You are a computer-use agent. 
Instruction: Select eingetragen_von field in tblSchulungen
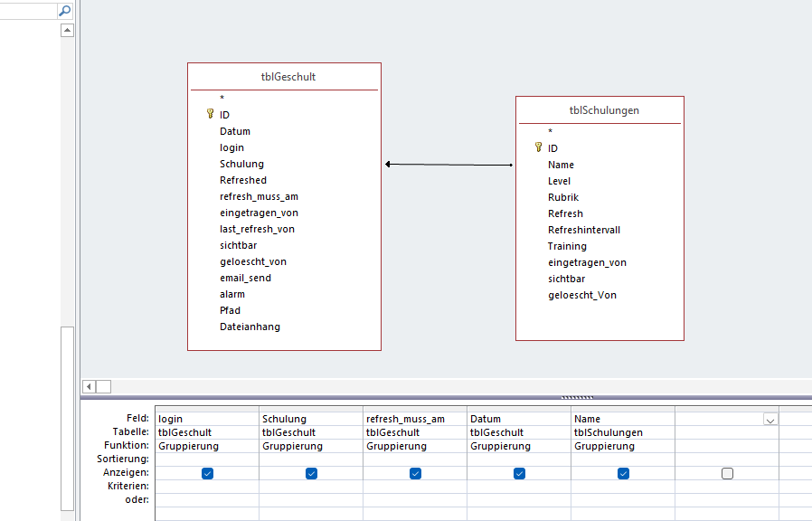click(x=587, y=262)
